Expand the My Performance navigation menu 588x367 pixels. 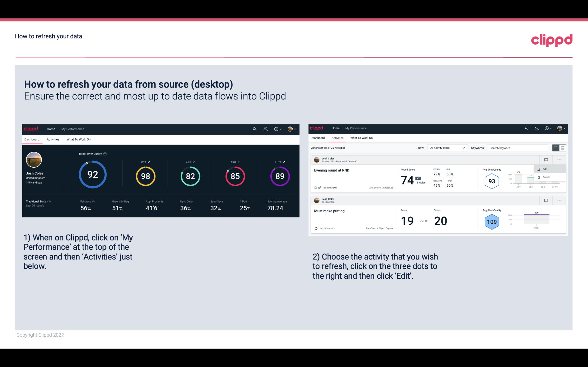coord(72,129)
